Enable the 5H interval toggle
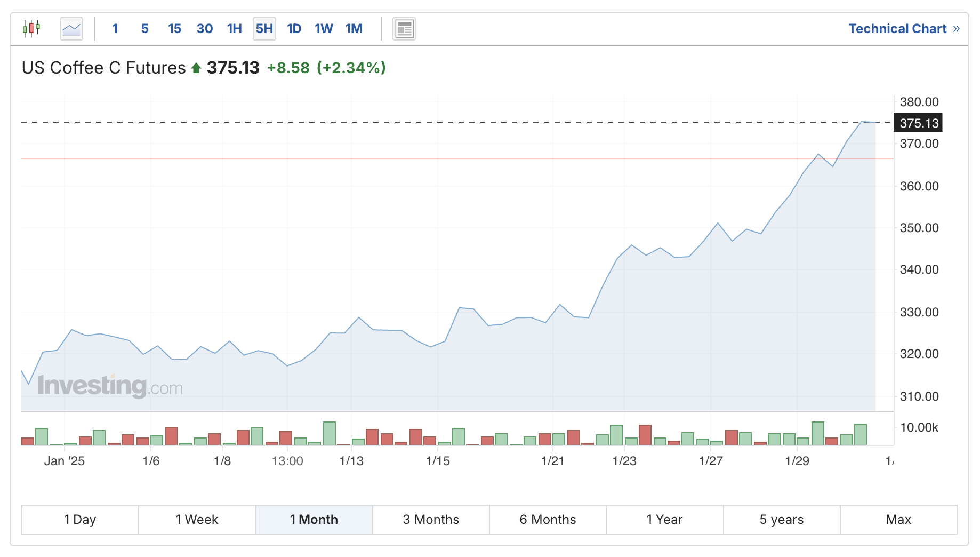The image size is (980, 557). pos(263,29)
